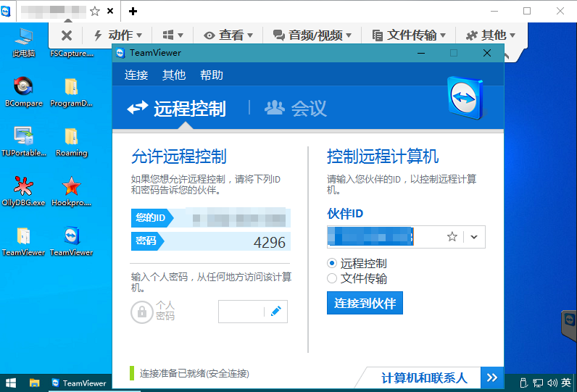Open remote Windows Start button
The height and width of the screenshot is (392, 577).
pos(11,383)
